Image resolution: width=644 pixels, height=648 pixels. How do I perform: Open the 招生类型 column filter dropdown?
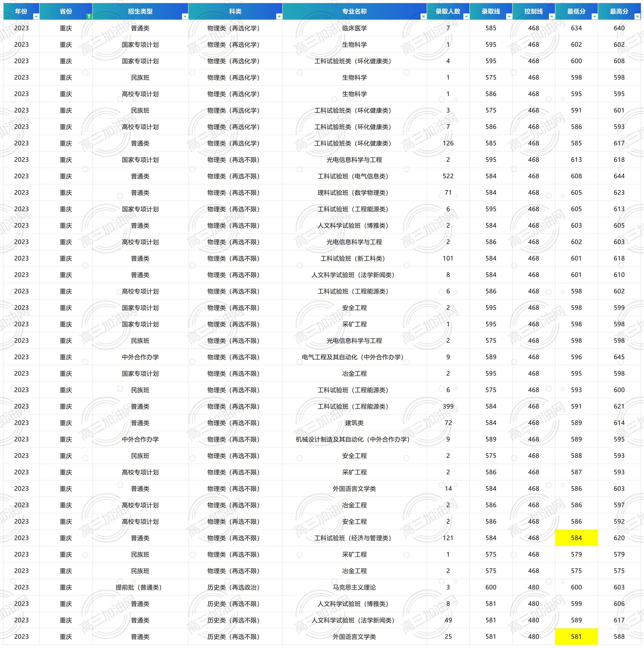click(184, 16)
